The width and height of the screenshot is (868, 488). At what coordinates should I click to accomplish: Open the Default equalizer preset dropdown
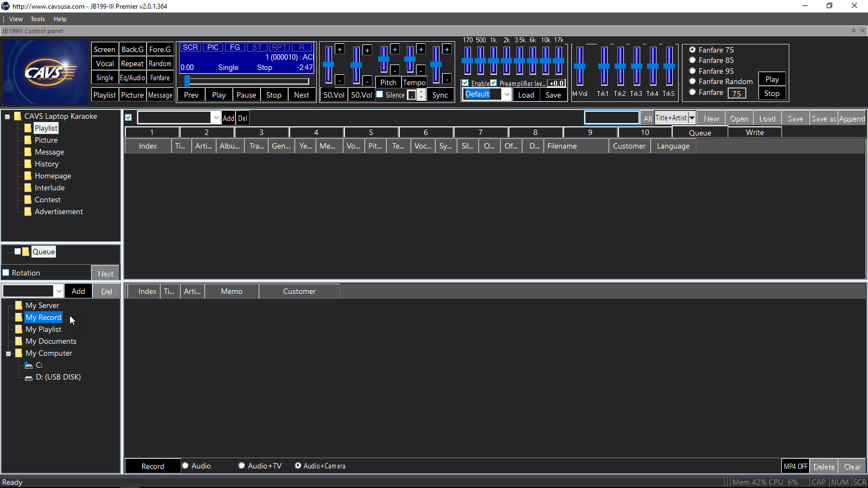[507, 94]
